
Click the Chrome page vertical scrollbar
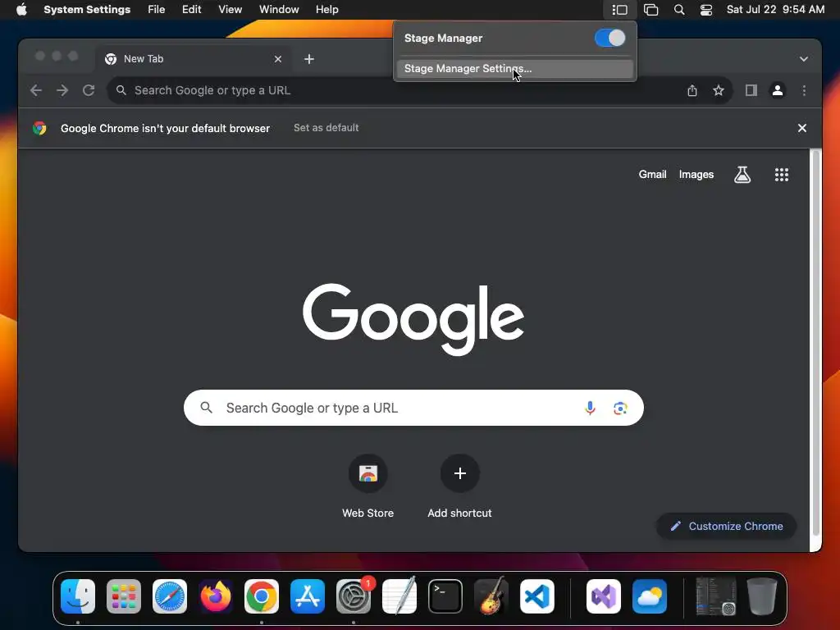816,343
